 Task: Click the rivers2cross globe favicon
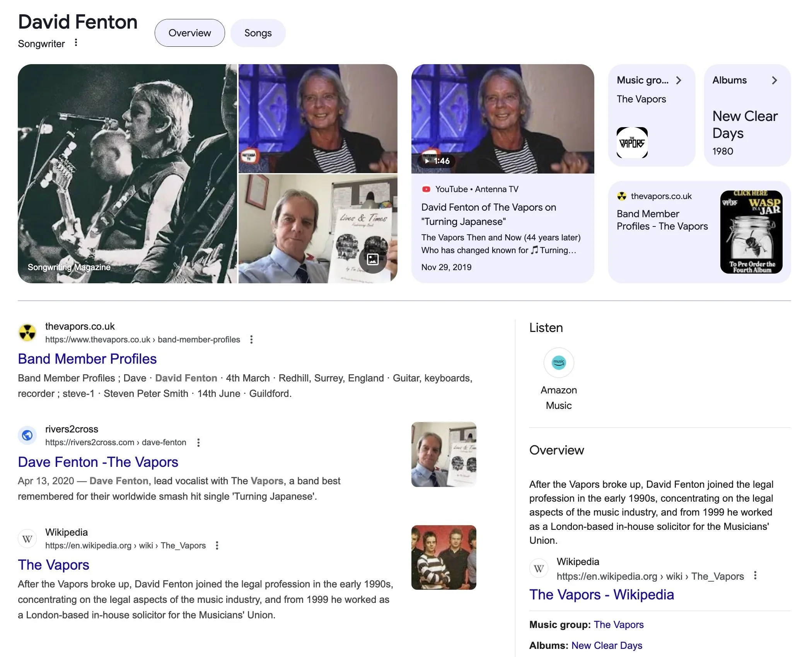[27, 436]
